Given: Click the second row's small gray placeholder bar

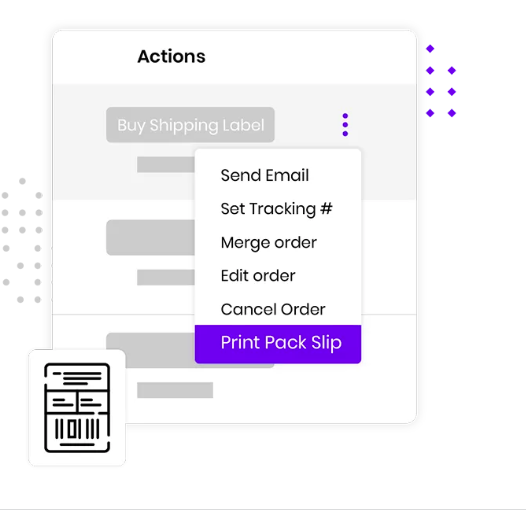Looking at the screenshot, I should pos(166,277).
